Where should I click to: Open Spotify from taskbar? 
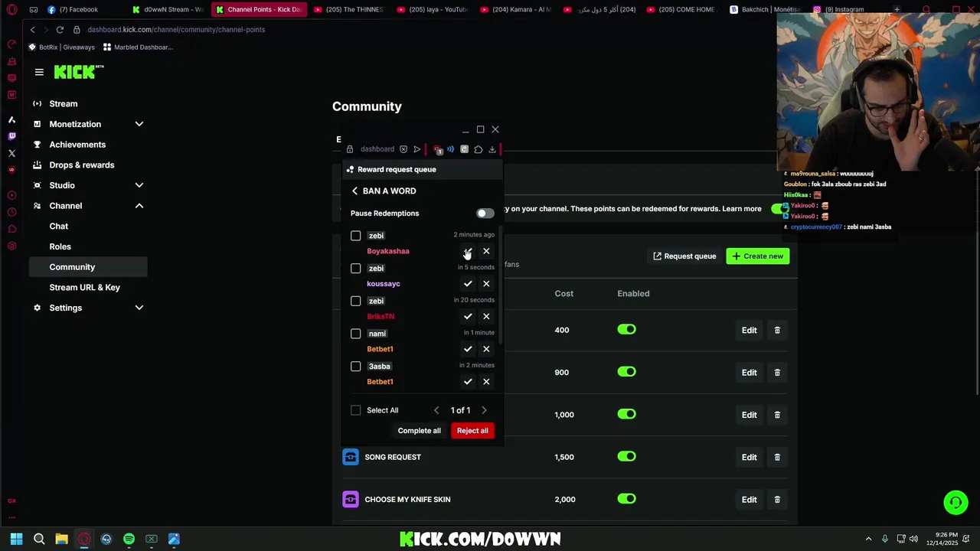point(129,539)
